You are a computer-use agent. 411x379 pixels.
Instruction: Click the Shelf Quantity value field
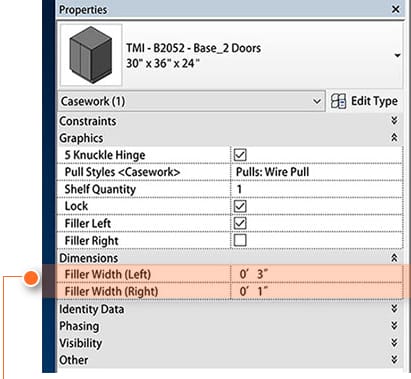point(316,189)
